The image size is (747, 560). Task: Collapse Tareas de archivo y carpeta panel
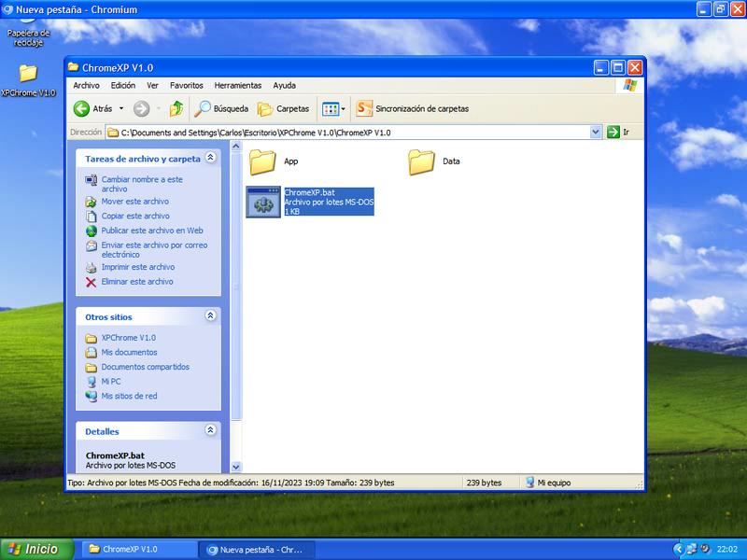pyautogui.click(x=211, y=157)
